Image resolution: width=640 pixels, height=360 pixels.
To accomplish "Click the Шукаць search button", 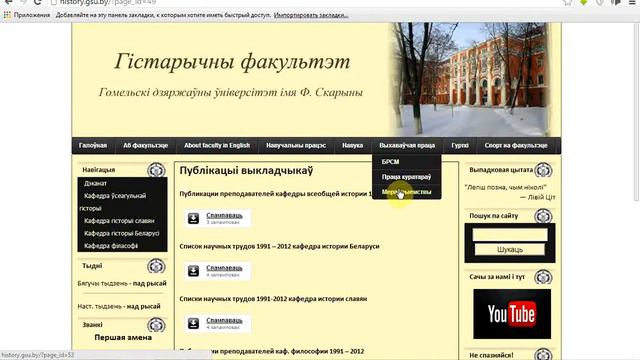I will coord(510,249).
